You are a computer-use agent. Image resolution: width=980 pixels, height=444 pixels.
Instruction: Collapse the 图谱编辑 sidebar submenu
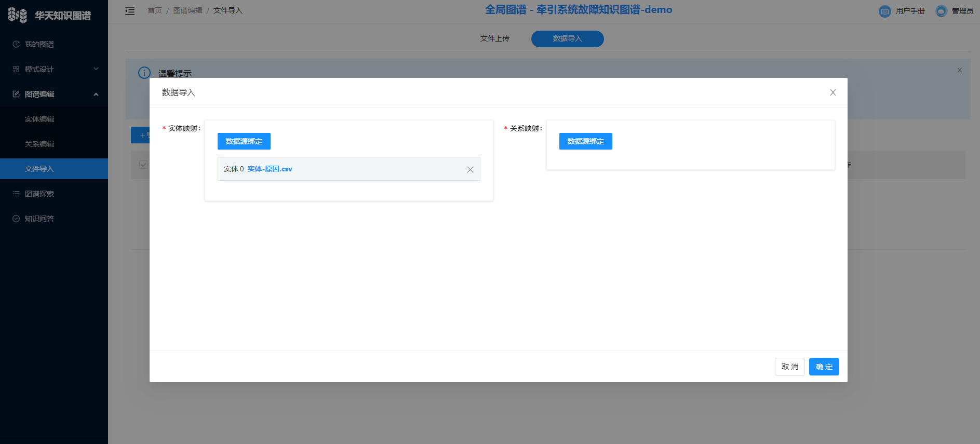(x=96, y=94)
